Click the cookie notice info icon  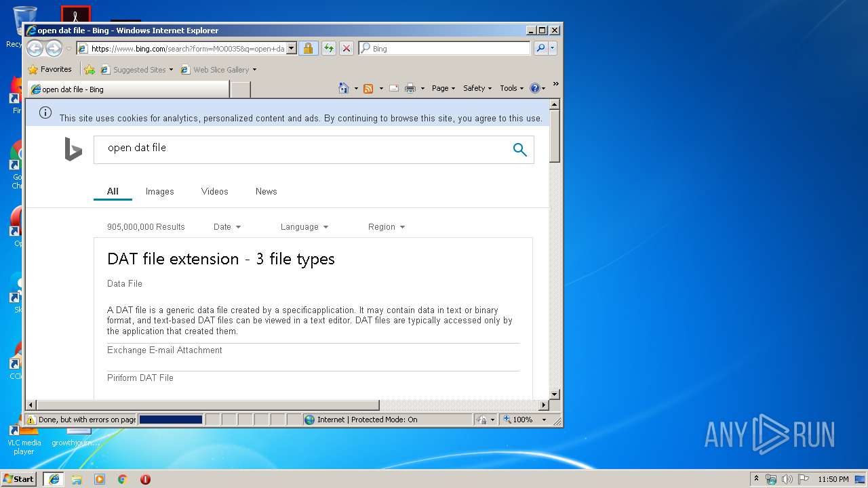(x=45, y=113)
